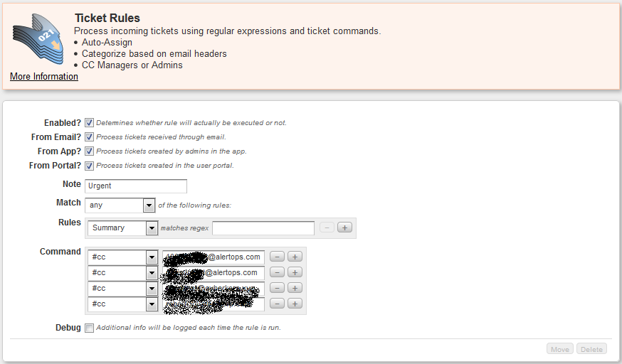Screen dimensions: 622x364
Task: Open the More Information link
Action: [x=44, y=76]
